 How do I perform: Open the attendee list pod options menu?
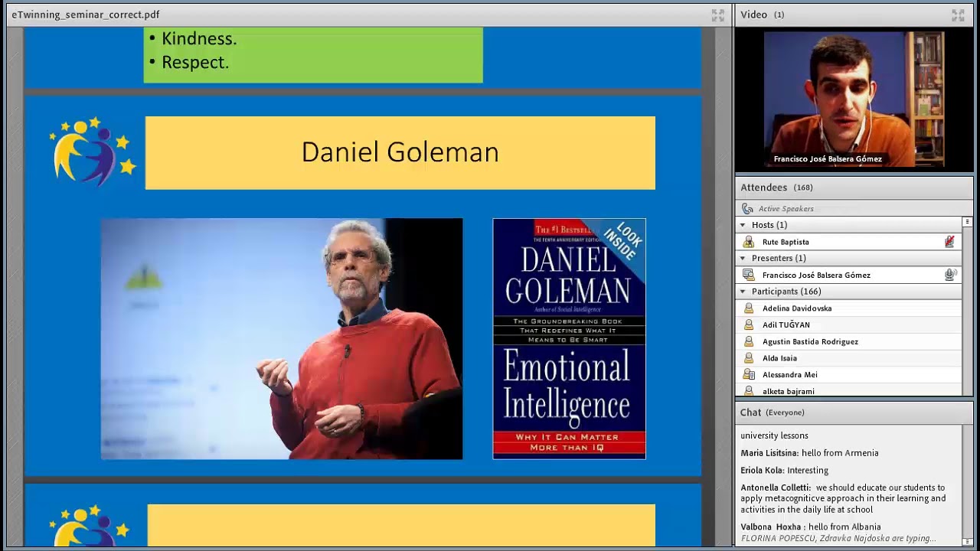(x=968, y=222)
